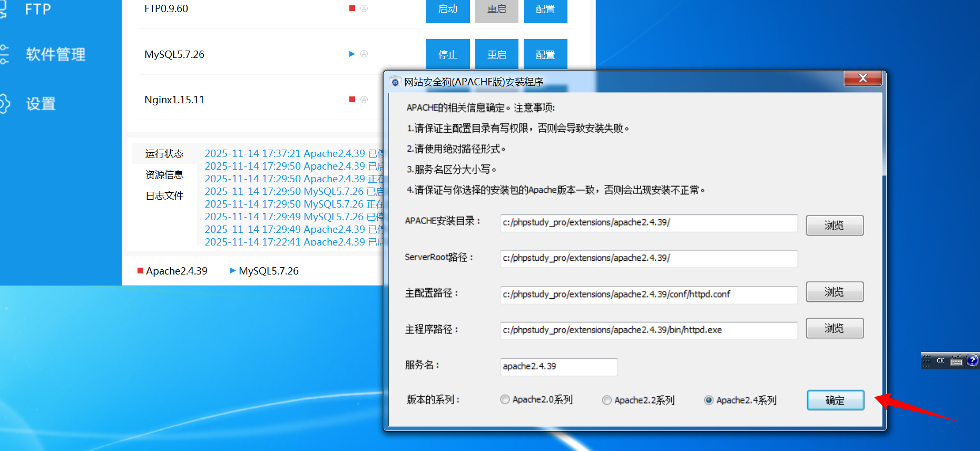Select the Apache2.2系列 radio button
The image size is (980, 451).
click(x=607, y=400)
